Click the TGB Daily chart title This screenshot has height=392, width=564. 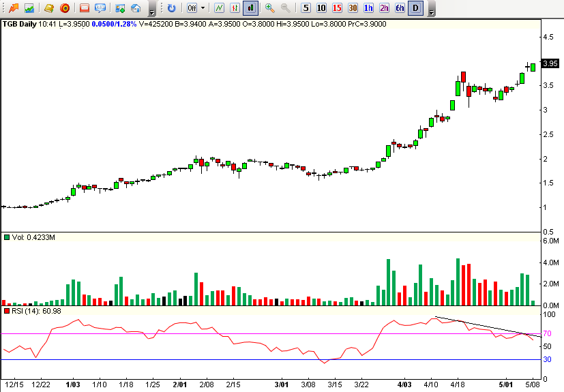coord(20,24)
